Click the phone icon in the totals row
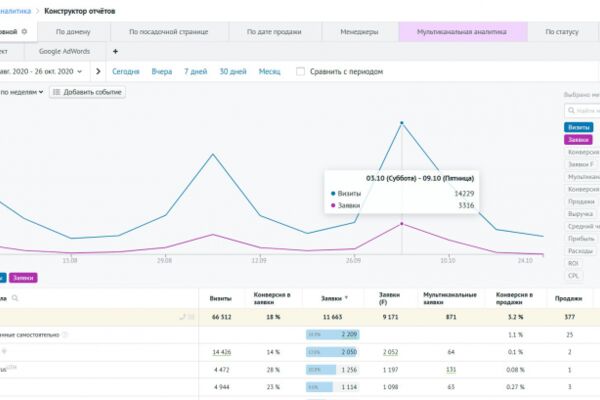The height and width of the screenshot is (400, 600). [x=183, y=317]
